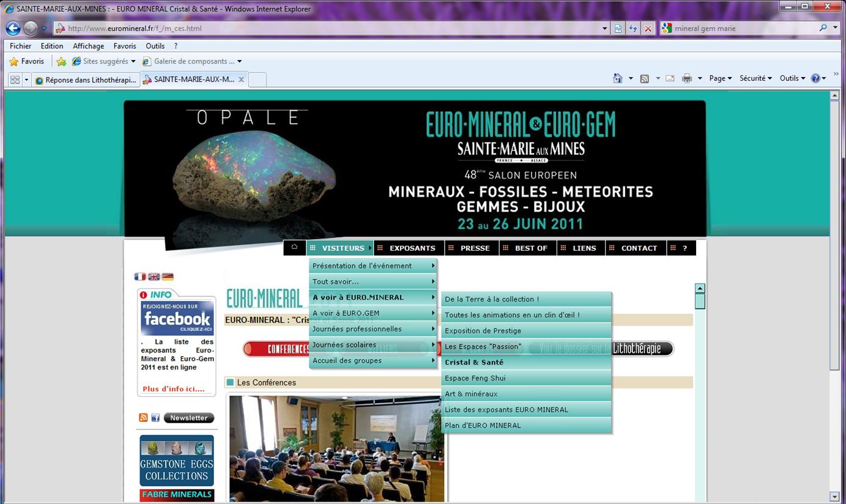Viewport: 846px width, 504px height.
Task: Open the Favoris star button
Action: click(27, 61)
